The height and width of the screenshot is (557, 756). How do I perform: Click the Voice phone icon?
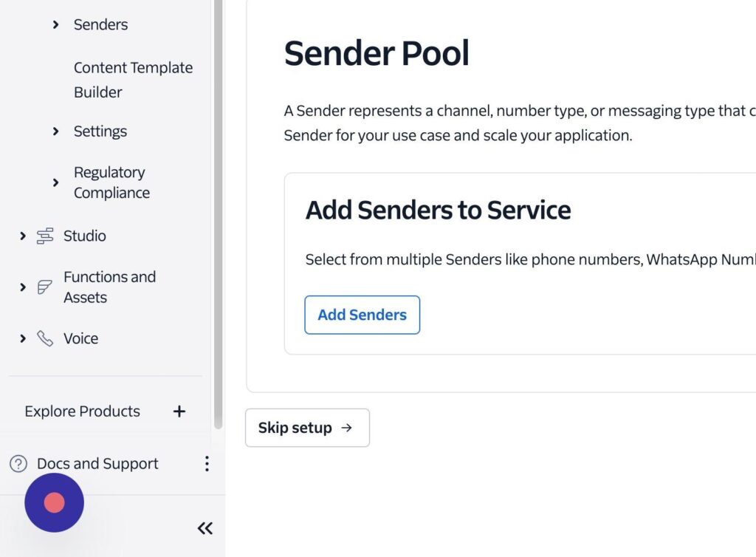(x=45, y=338)
